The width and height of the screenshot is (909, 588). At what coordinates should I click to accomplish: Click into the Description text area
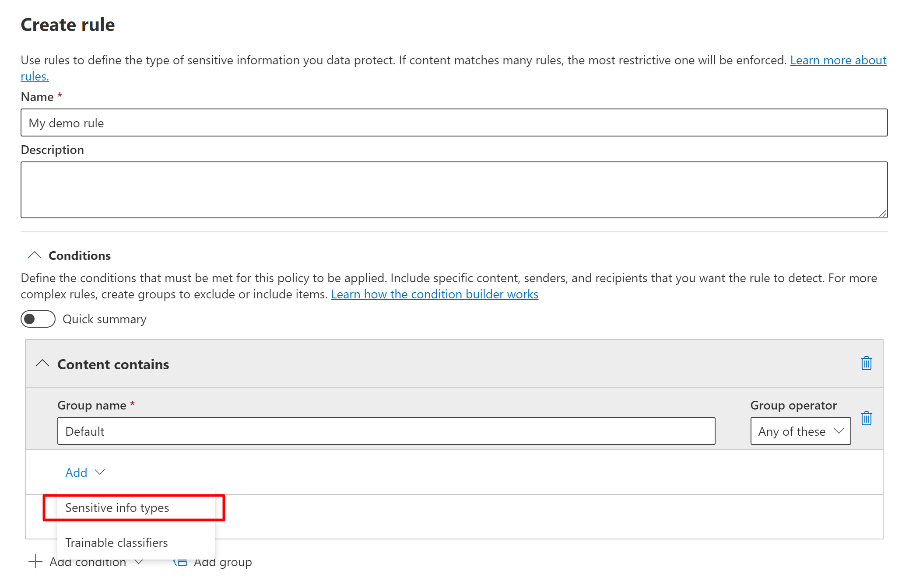453,189
